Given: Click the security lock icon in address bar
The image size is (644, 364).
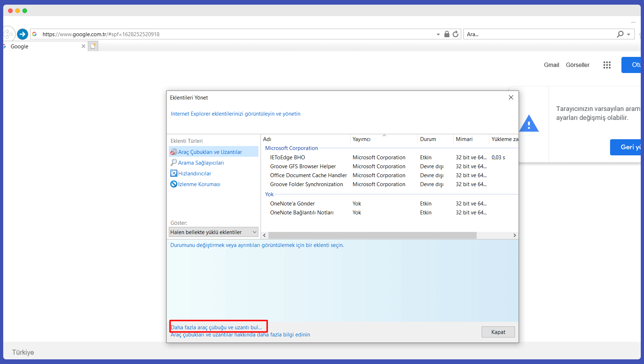Looking at the screenshot, I should coord(447,34).
